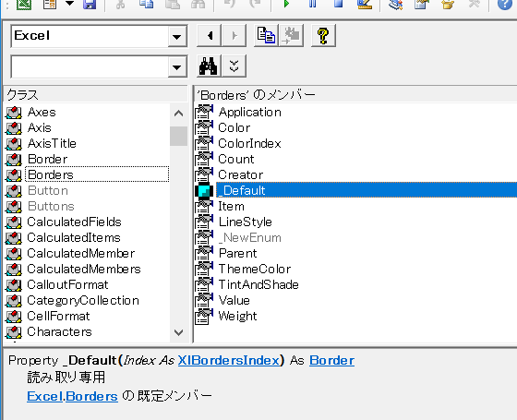Click the Go Forward arrow button
517x420 pixels.
[234, 35]
